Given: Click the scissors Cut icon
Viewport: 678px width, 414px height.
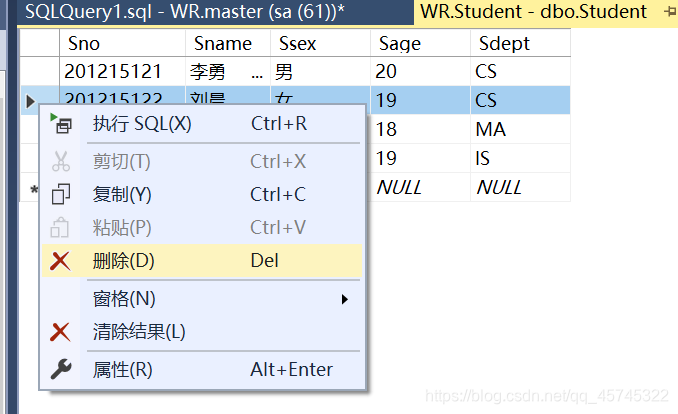Looking at the screenshot, I should pos(61,161).
